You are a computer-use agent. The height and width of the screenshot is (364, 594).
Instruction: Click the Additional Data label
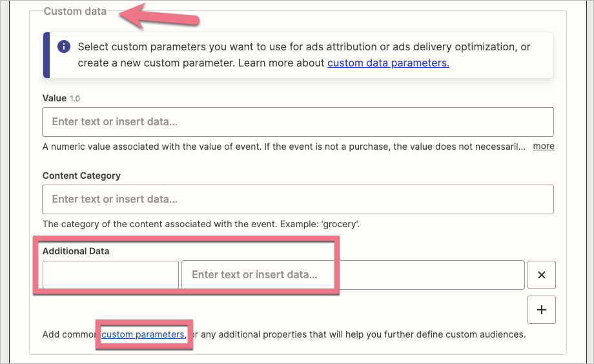tap(76, 251)
